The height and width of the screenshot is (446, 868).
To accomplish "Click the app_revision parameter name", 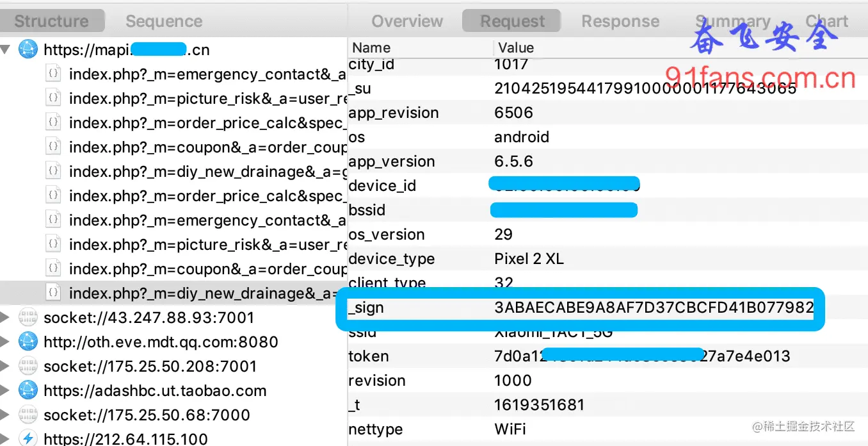I will coord(394,113).
